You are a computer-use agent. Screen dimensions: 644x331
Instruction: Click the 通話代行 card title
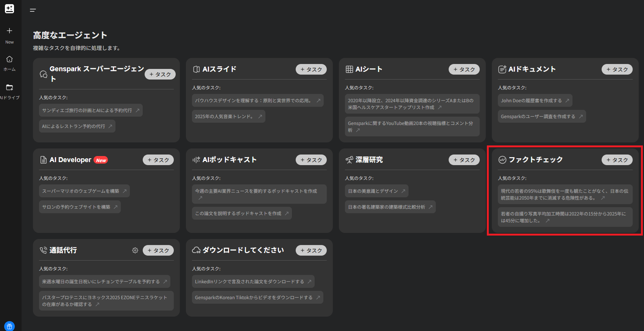pyautogui.click(x=63, y=250)
